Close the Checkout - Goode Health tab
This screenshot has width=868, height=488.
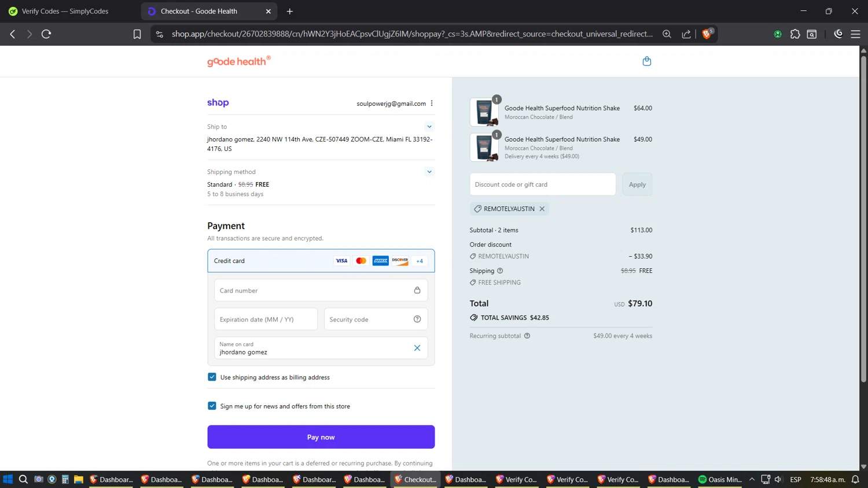(x=269, y=11)
